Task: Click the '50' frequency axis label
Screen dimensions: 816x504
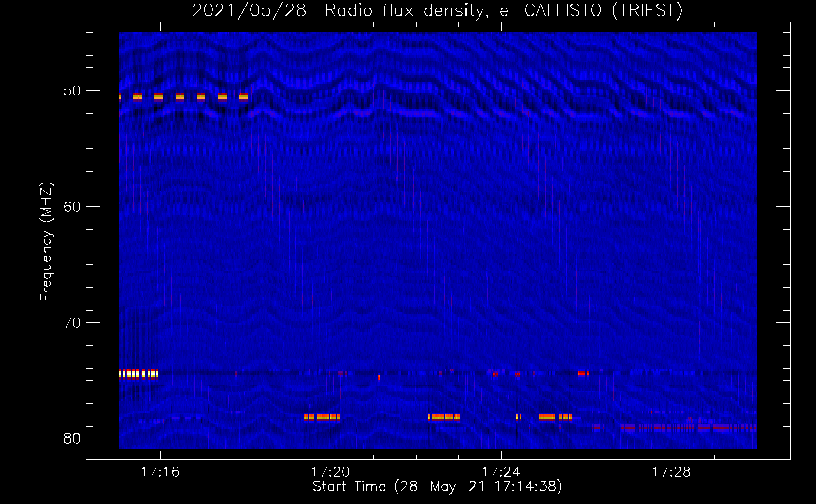Action: pos(72,91)
